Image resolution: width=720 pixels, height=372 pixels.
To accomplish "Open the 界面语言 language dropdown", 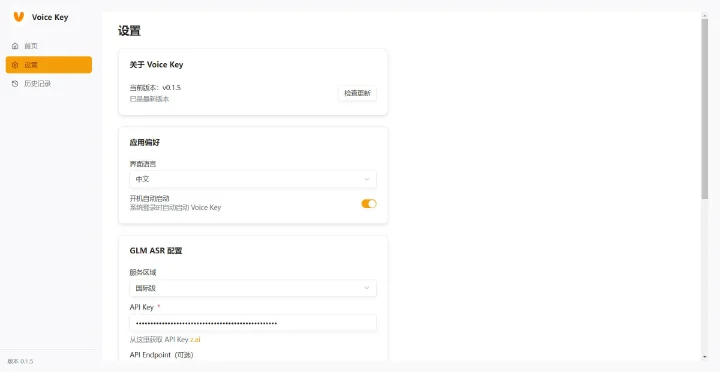I will 253,179.
